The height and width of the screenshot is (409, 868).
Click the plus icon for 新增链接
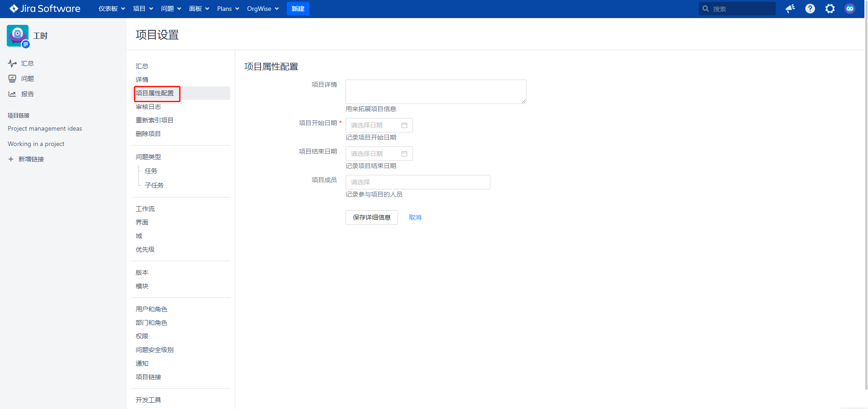click(11, 159)
